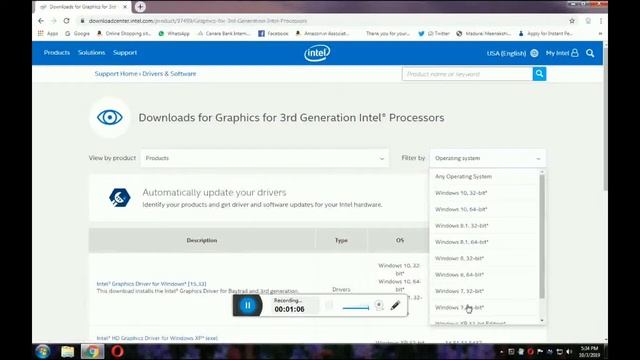Select Windows 7, 32-bit option

(x=484, y=291)
